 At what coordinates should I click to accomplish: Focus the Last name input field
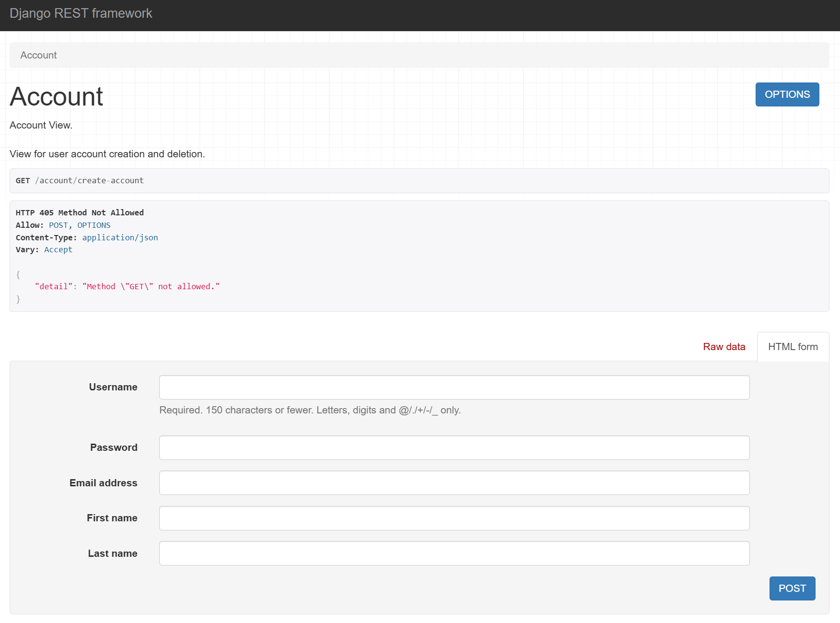pos(454,553)
